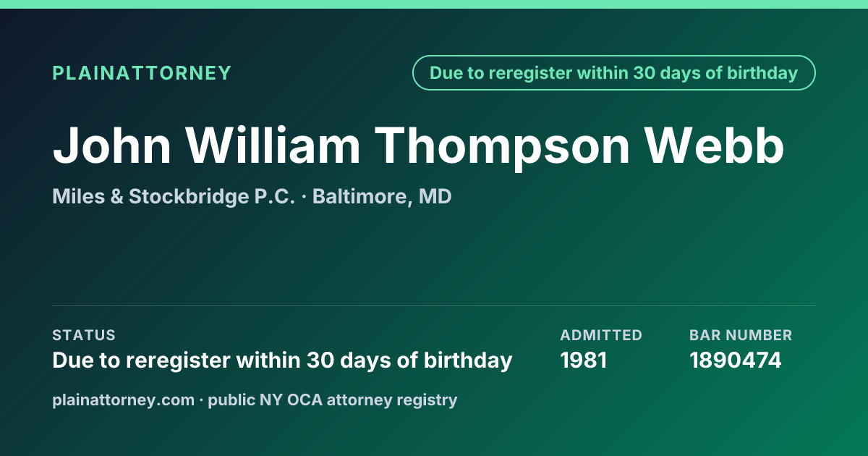This screenshot has height=456, width=868.
Task: Select the admission year 1981
Action: click(584, 360)
